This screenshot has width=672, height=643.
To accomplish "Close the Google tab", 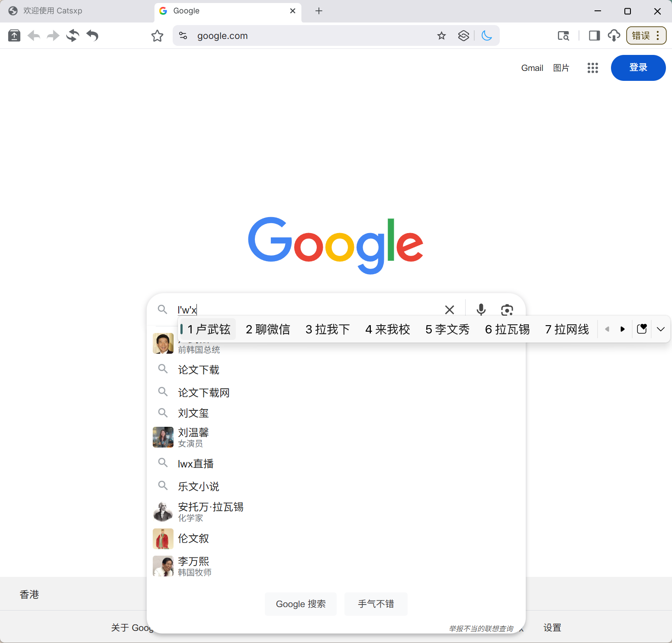I will click(293, 11).
